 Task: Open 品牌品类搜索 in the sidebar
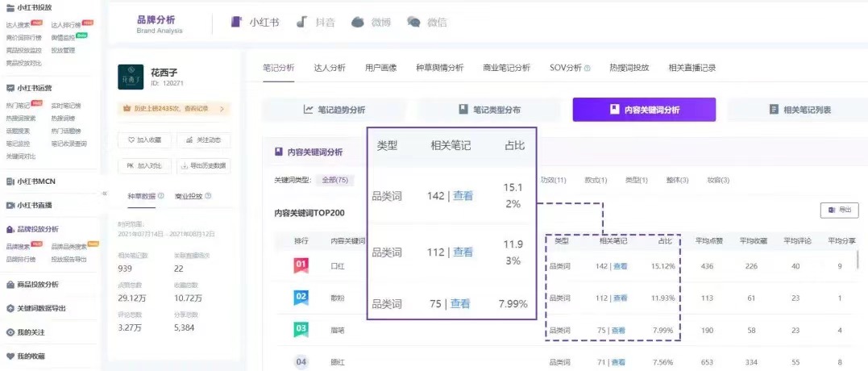tap(70, 247)
